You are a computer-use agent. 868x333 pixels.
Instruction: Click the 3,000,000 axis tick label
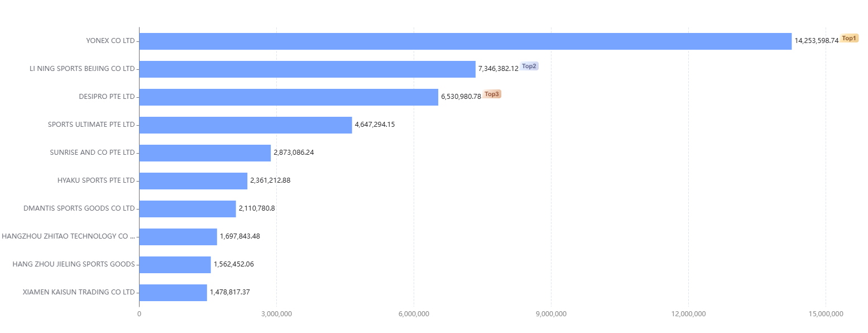277,314
